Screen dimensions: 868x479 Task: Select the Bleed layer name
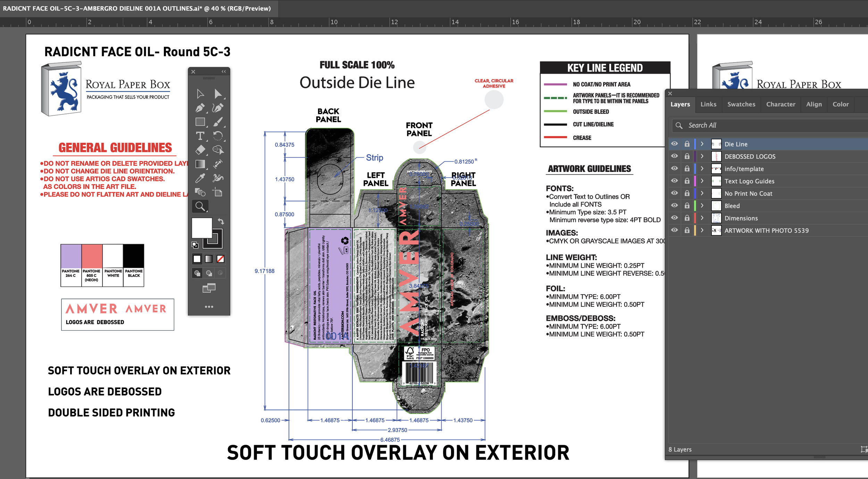(x=732, y=206)
